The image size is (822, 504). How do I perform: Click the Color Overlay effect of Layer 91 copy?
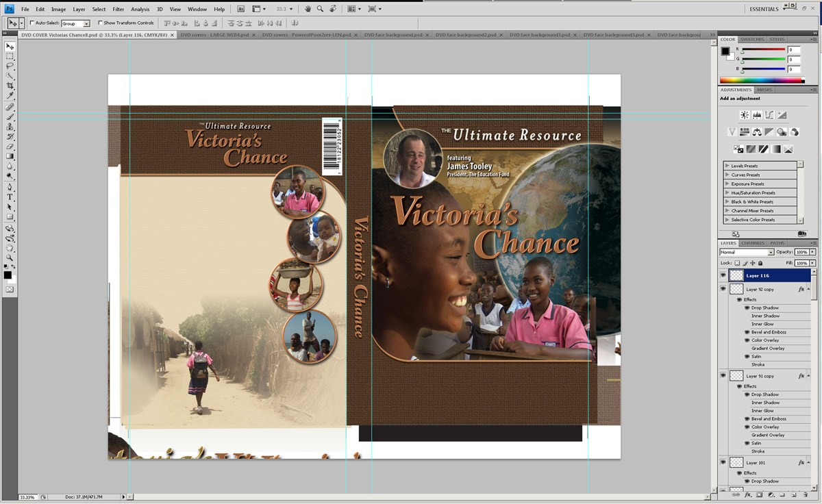(765, 427)
